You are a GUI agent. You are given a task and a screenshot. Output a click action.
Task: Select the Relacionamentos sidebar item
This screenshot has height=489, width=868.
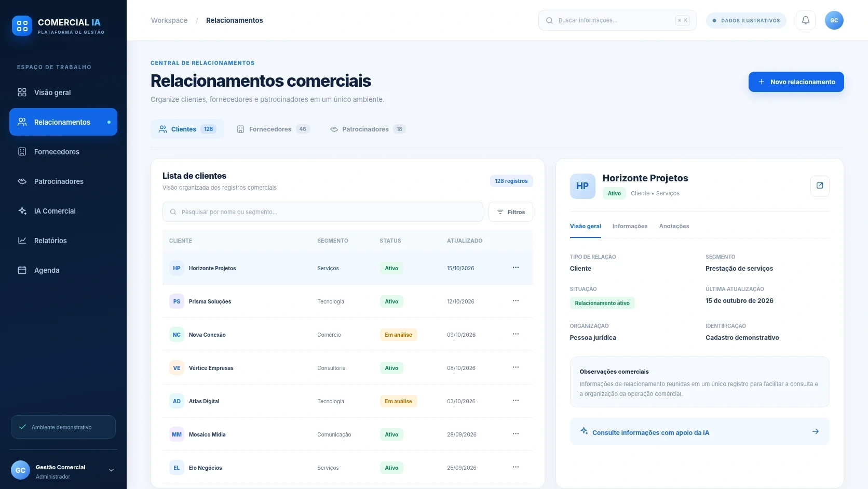pos(63,122)
